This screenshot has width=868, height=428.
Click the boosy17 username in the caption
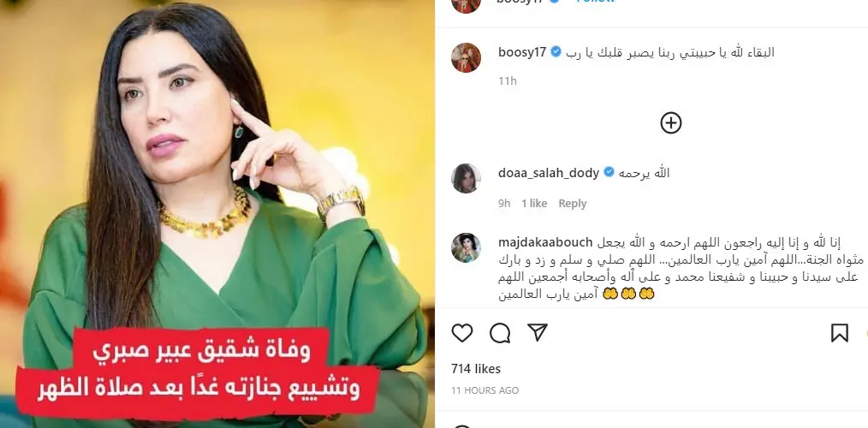522,52
